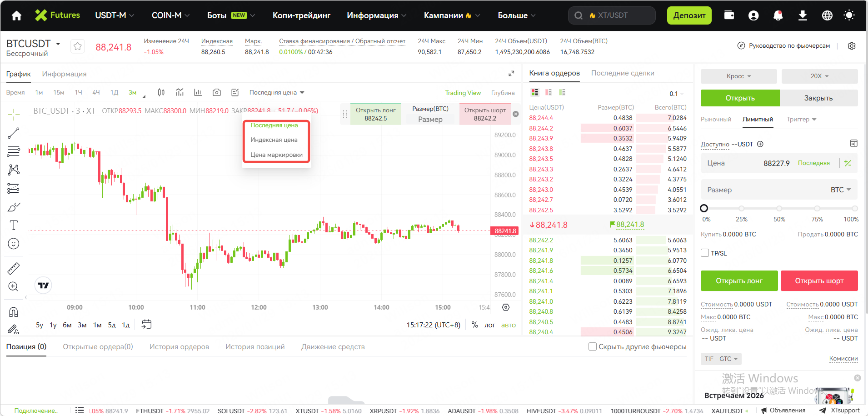Image resolution: width=868 pixels, height=416 pixels.
Task: Open the История ордеров tab
Action: (179, 347)
